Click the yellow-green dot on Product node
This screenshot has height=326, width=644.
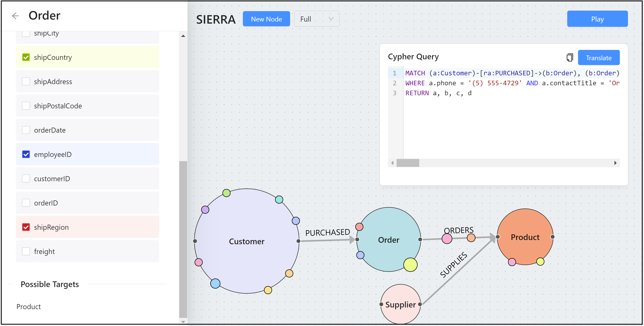click(x=540, y=261)
